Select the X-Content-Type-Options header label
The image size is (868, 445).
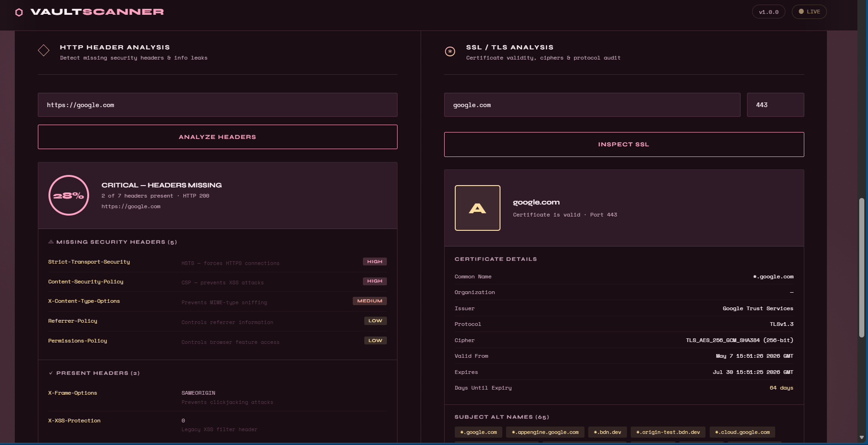[x=84, y=301]
